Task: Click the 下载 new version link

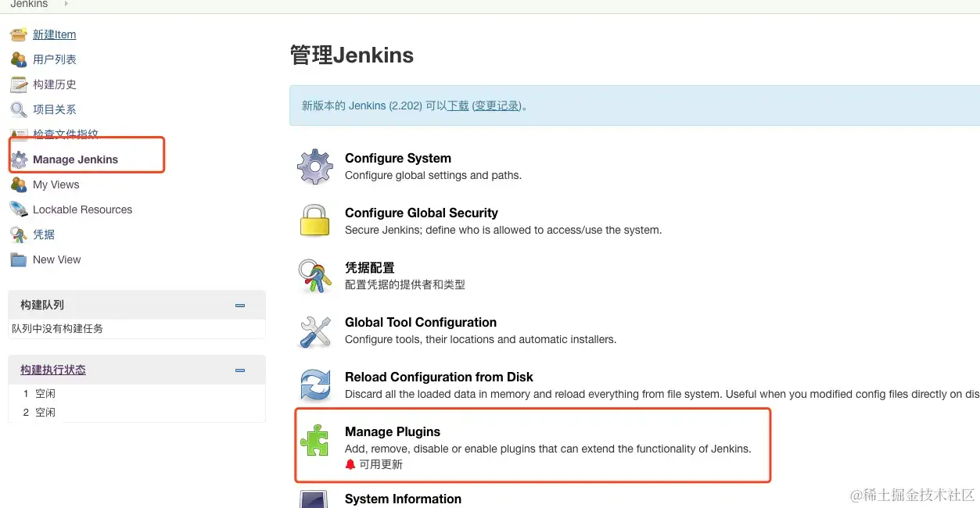Action: click(x=458, y=106)
